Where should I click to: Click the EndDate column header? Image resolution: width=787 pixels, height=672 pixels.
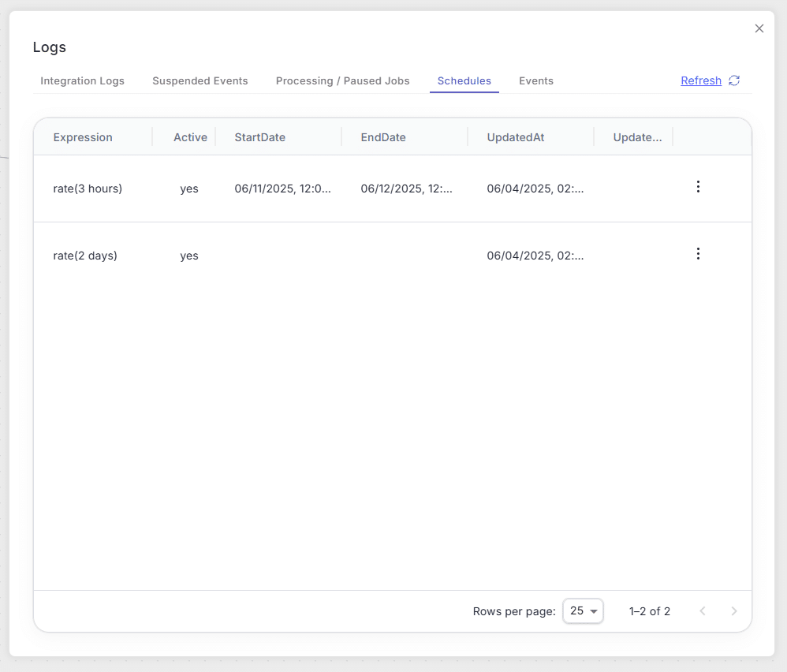383,137
